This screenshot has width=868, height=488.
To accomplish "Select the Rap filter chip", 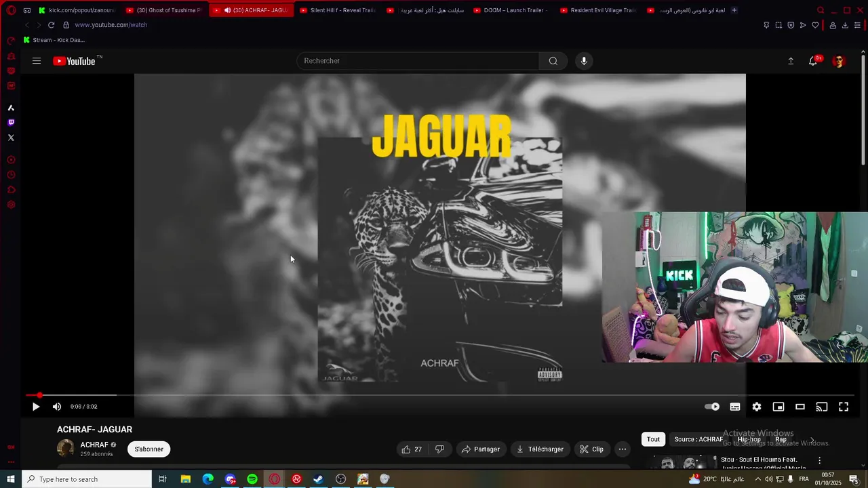I will point(781,439).
